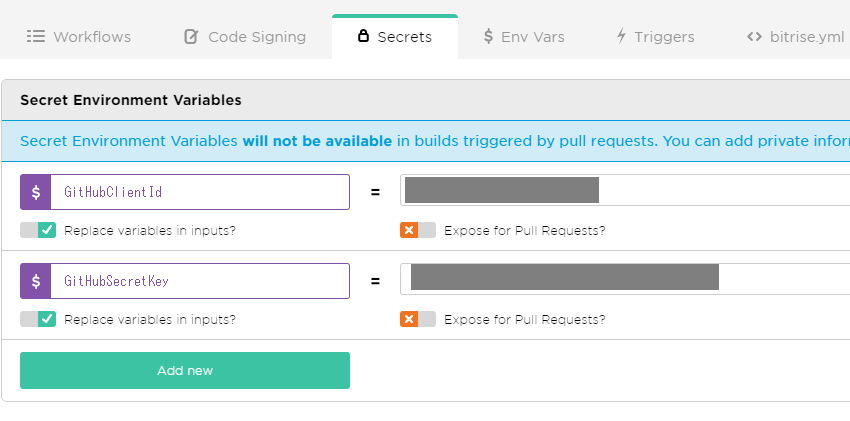Enable Expose for Pull Requests for GitHubClientId
The width and height of the screenshot is (850, 421).
coord(418,230)
